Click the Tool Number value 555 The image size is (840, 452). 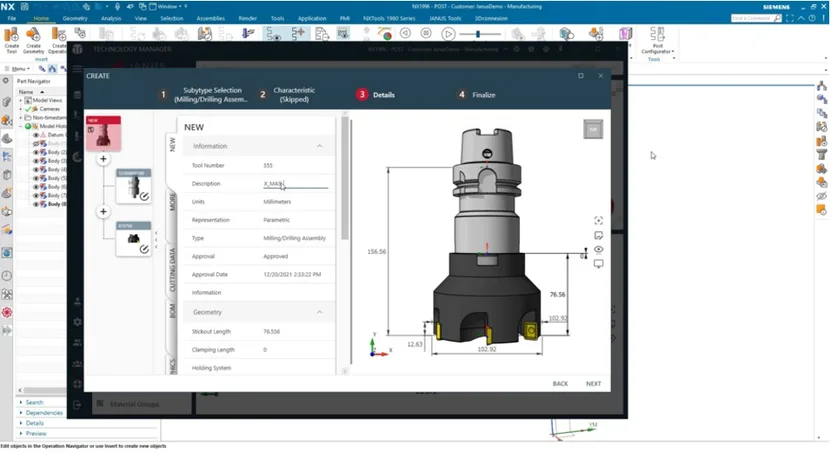click(x=268, y=165)
